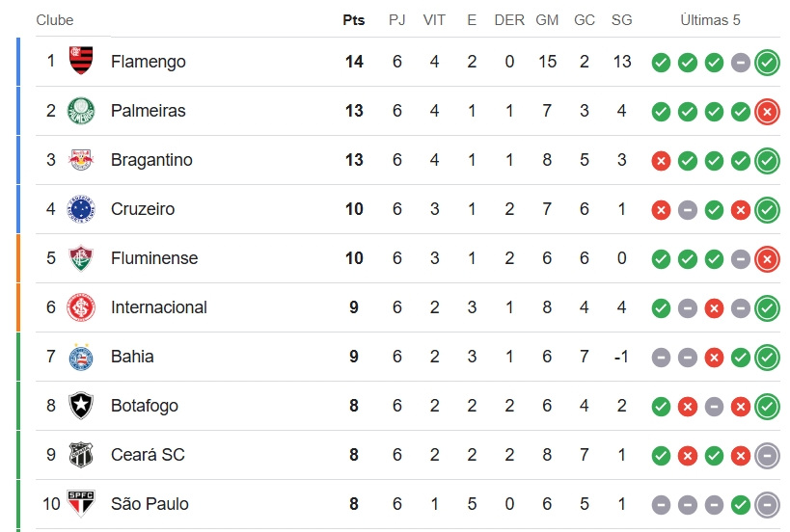
Task: Click the Flamengo club crest
Action: pyautogui.click(x=81, y=61)
